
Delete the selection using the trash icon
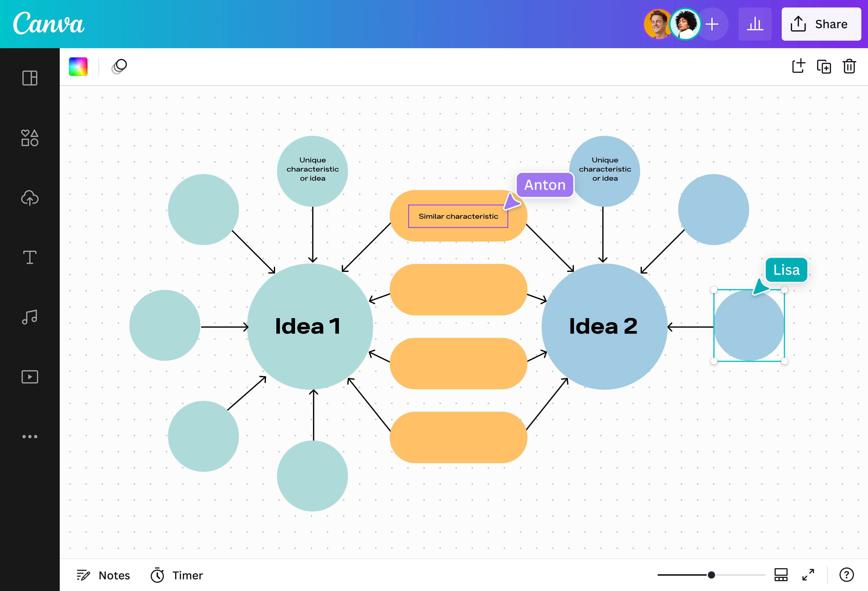[849, 67]
